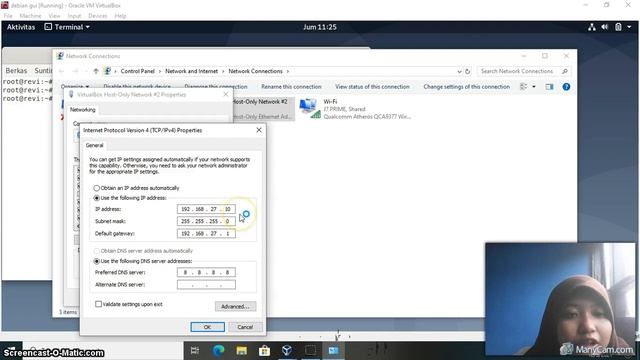The image size is (640, 360).
Task: Select Use the following IP address radio
Action: (x=96, y=198)
